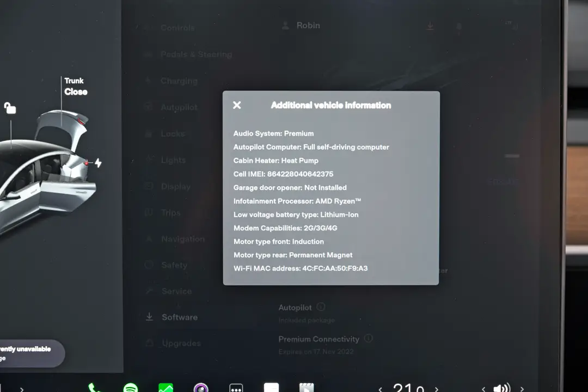Close the Additional vehicle information dialog
Image resolution: width=588 pixels, height=392 pixels.
click(237, 105)
